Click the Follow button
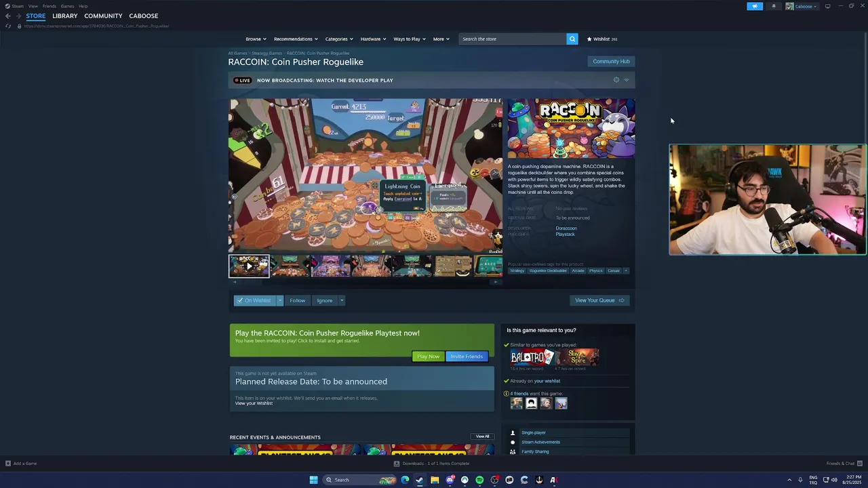 tap(298, 300)
